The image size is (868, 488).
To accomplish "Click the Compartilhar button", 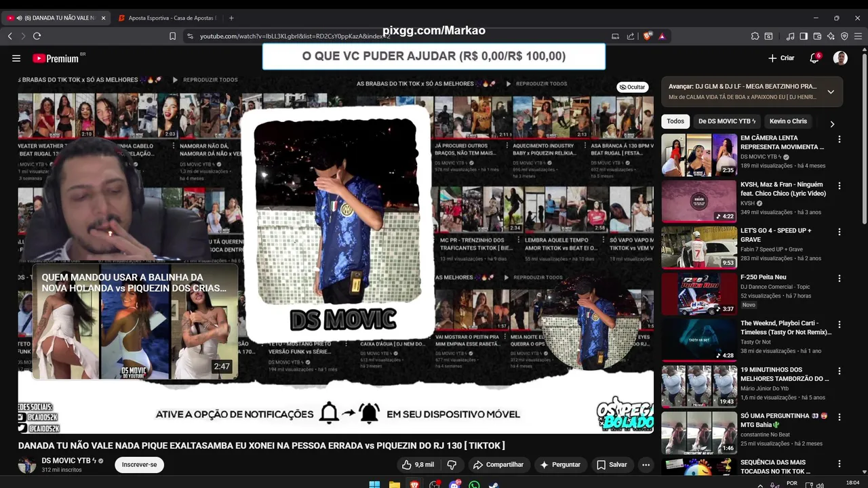I will click(498, 464).
